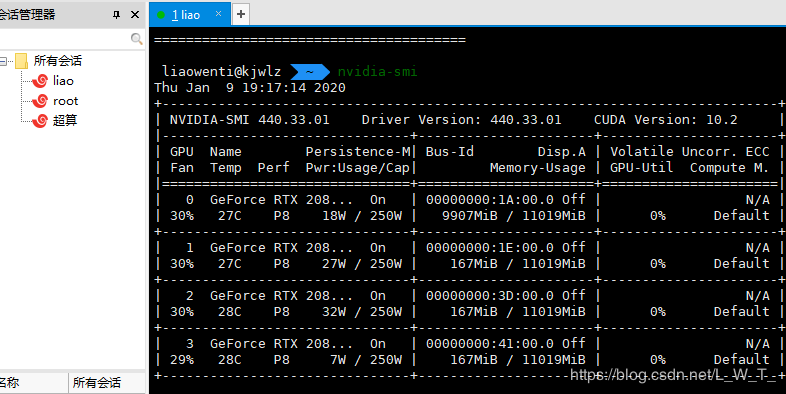
Task: Click the nvidia-smi command text
Action: coord(377,72)
